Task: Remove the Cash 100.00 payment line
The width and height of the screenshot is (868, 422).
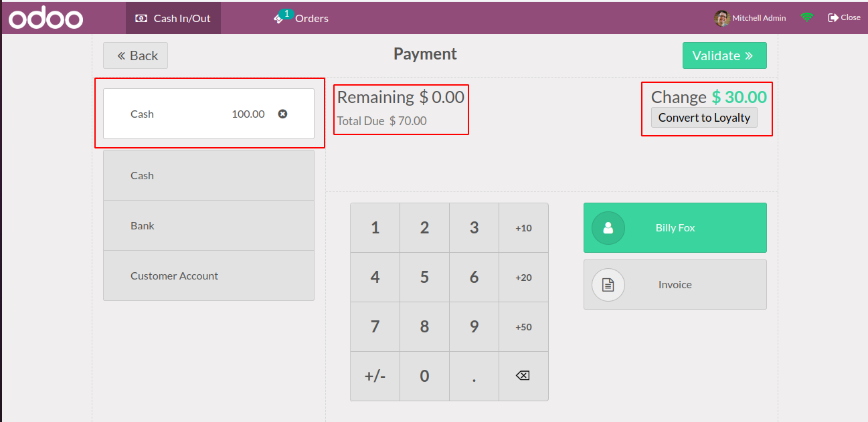Action: tap(282, 114)
